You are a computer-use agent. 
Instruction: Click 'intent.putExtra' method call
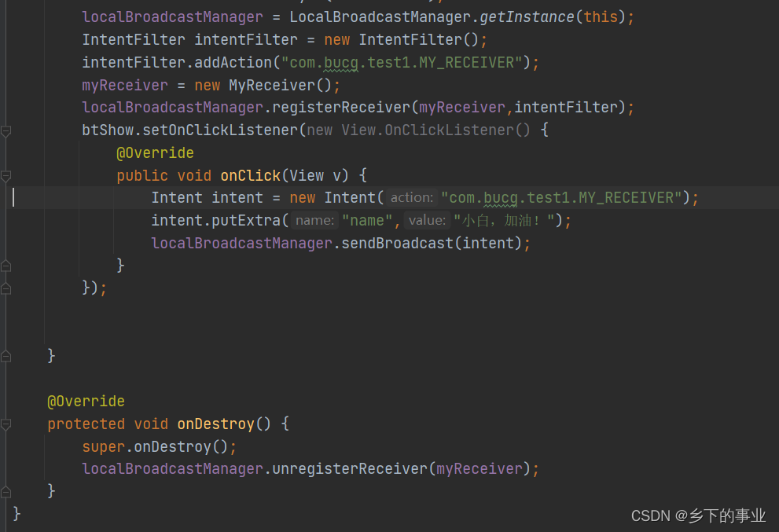pos(215,220)
